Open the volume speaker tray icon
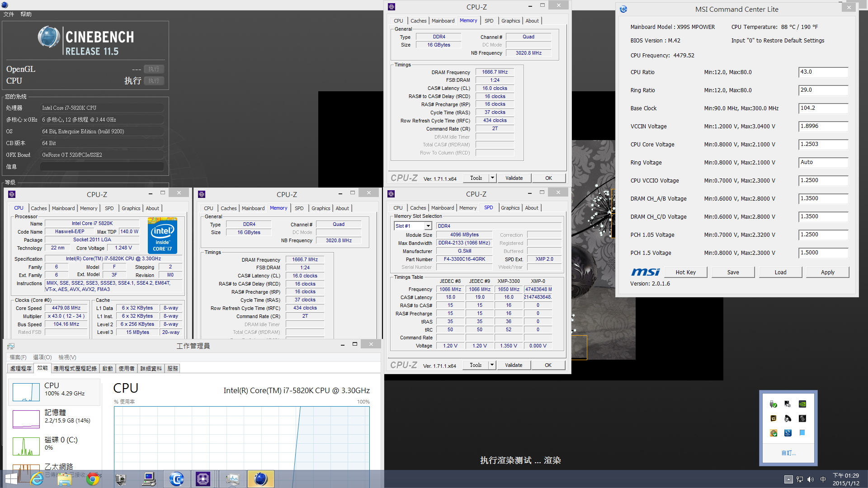This screenshot has height=488, width=868. (x=811, y=479)
